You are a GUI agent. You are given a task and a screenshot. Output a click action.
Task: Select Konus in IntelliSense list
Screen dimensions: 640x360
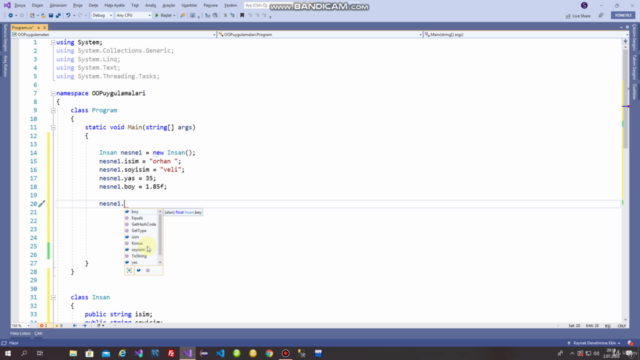[x=141, y=243]
